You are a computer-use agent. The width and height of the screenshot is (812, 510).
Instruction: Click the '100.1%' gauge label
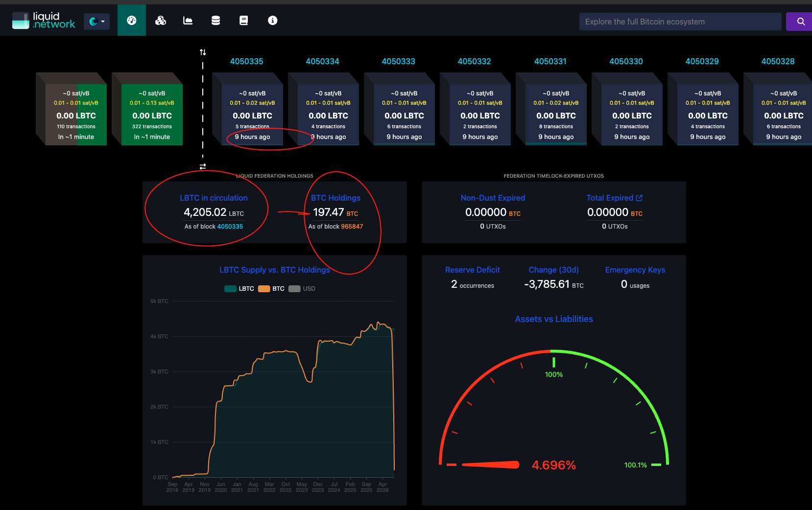click(x=636, y=465)
